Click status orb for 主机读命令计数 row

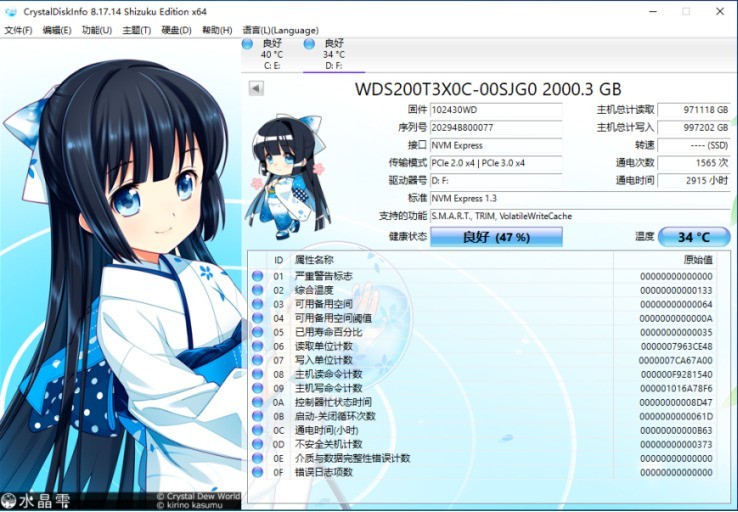click(257, 374)
